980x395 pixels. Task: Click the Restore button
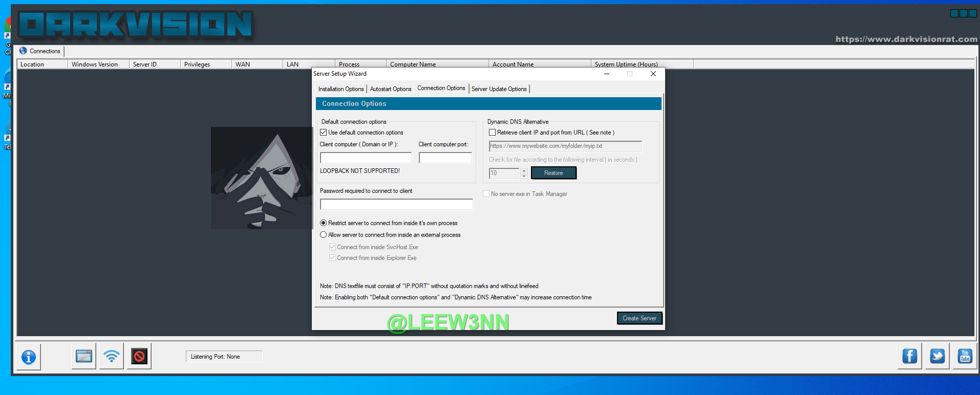tap(553, 173)
